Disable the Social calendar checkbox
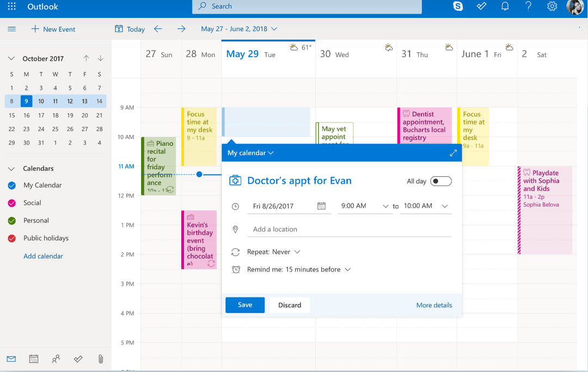Viewport: 588px width, 372px height. tap(12, 203)
